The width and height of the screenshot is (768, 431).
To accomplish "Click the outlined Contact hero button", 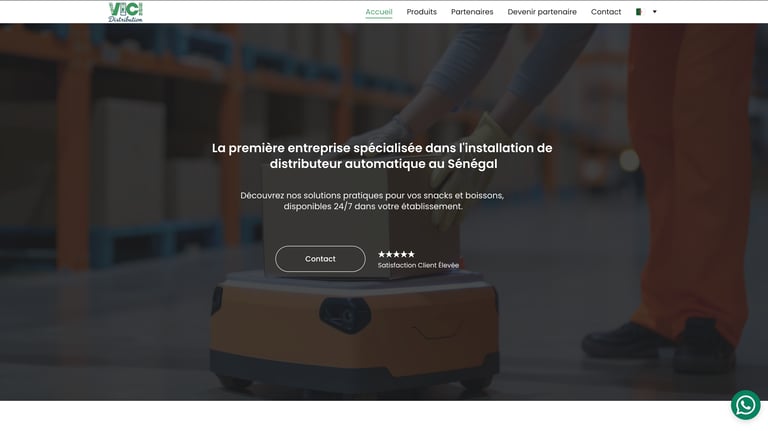I will pos(320,259).
